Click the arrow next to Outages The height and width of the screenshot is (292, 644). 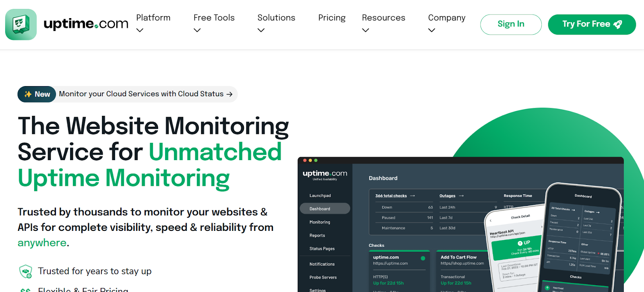pyautogui.click(x=461, y=196)
